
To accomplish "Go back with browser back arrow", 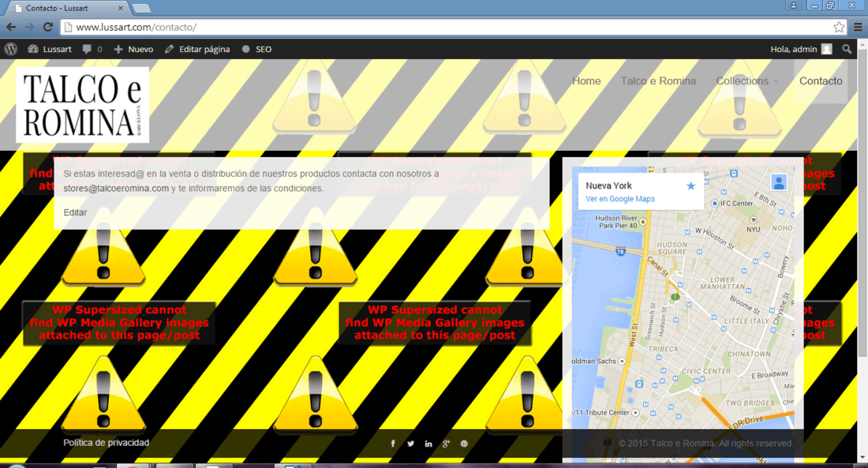I will [x=11, y=27].
